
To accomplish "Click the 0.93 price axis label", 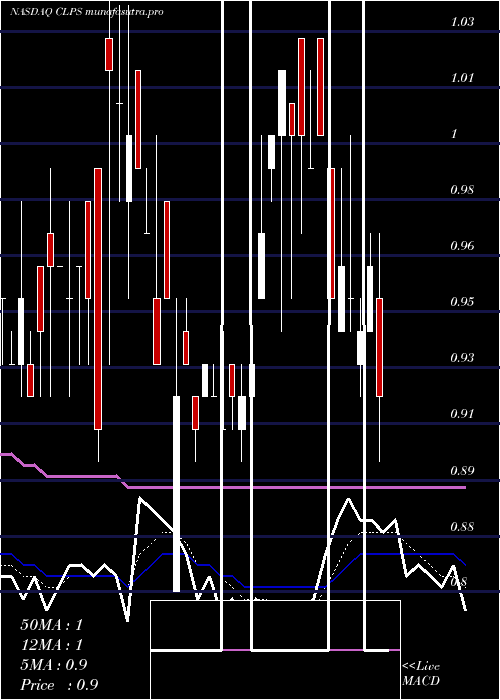I will point(462,358).
